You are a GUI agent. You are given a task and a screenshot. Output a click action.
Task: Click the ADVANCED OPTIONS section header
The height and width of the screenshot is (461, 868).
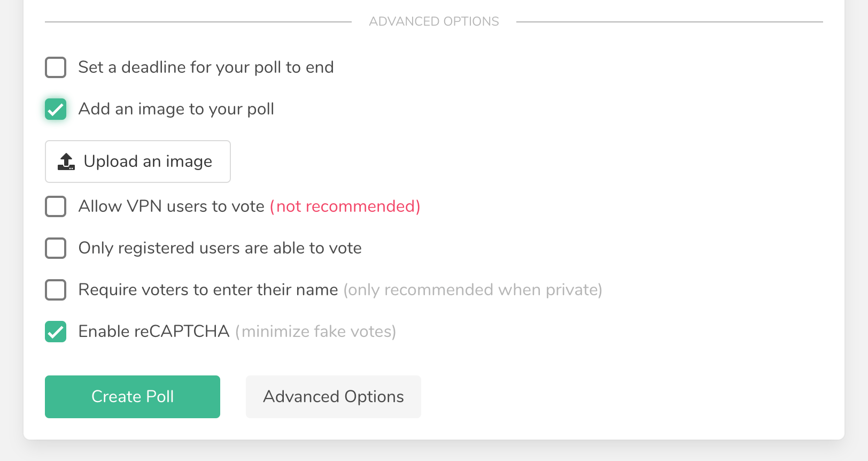coord(433,21)
